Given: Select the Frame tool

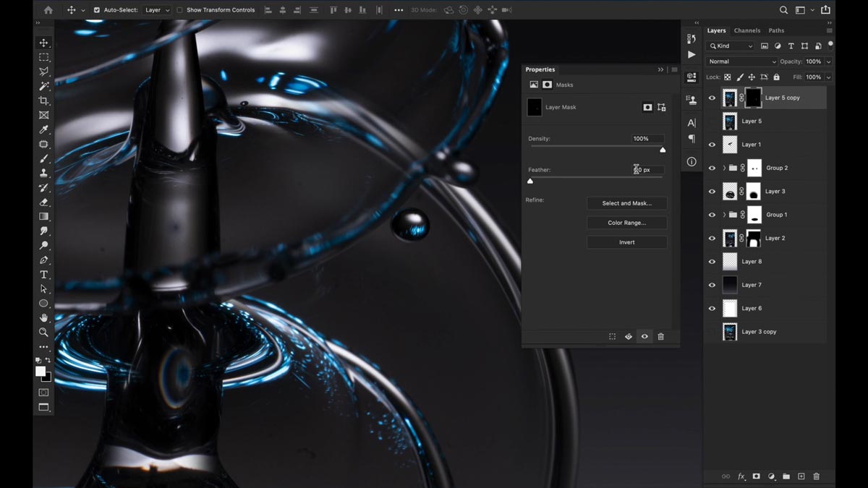Looking at the screenshot, I should [x=44, y=115].
